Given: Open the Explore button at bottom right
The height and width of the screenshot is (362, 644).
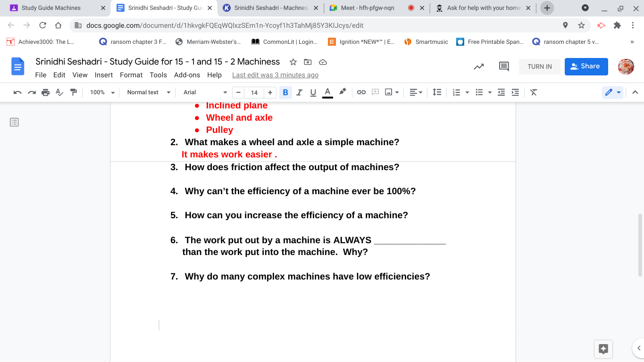Looking at the screenshot, I should (603, 349).
